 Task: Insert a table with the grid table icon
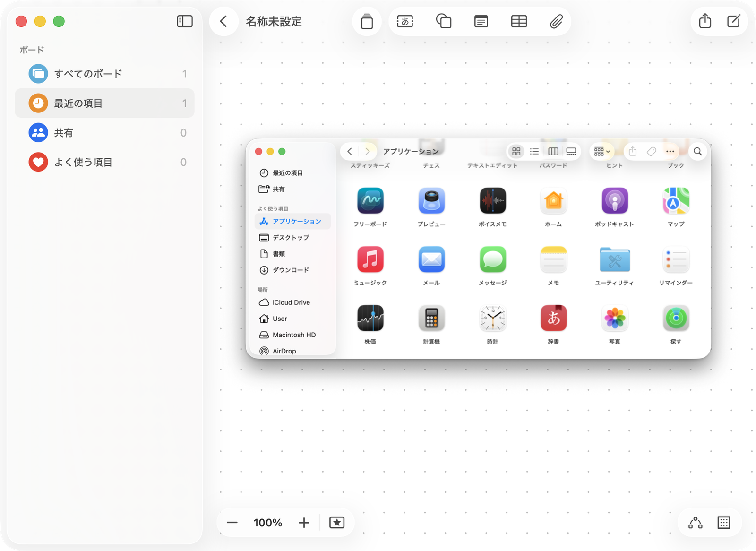pyautogui.click(x=519, y=21)
